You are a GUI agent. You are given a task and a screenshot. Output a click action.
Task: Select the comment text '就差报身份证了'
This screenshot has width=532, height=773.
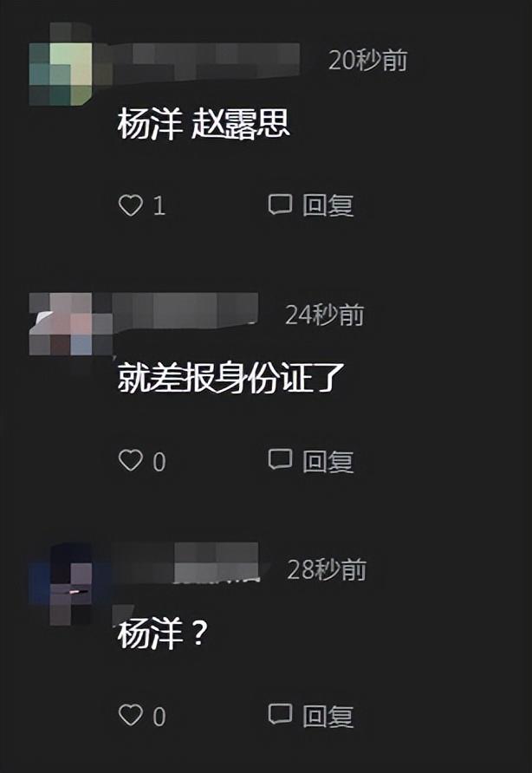click(x=230, y=378)
